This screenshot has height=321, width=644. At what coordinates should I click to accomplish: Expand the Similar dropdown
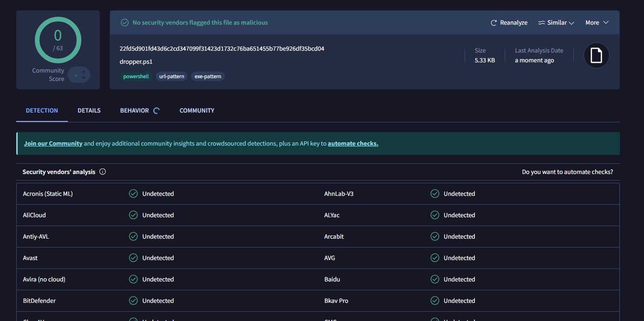572,23
